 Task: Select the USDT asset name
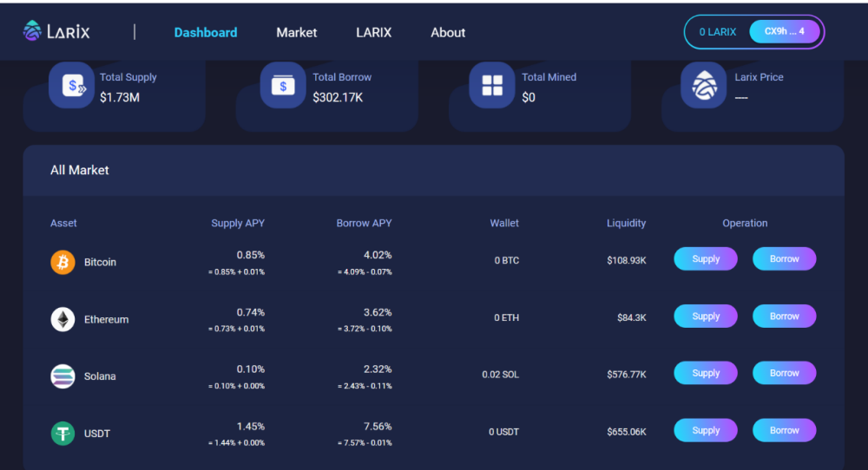point(97,434)
